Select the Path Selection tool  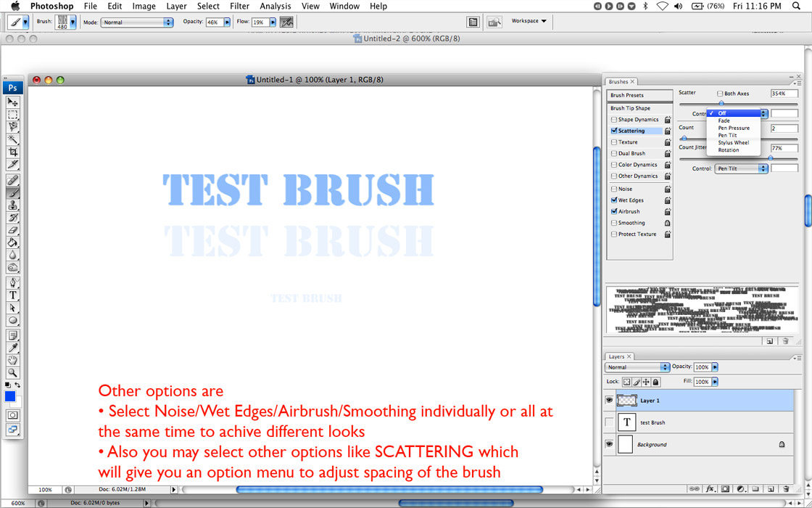click(13, 308)
